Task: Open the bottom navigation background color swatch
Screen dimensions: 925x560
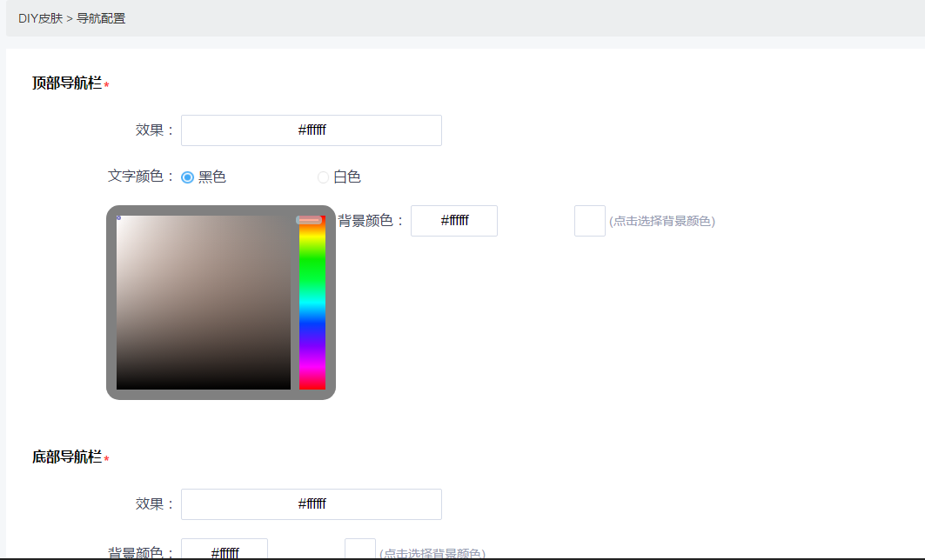Action: point(360,550)
